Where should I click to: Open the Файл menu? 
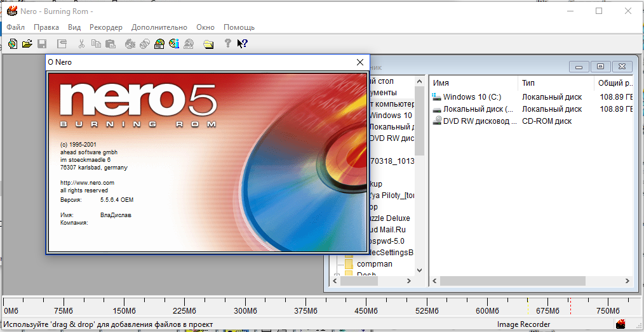(x=16, y=27)
